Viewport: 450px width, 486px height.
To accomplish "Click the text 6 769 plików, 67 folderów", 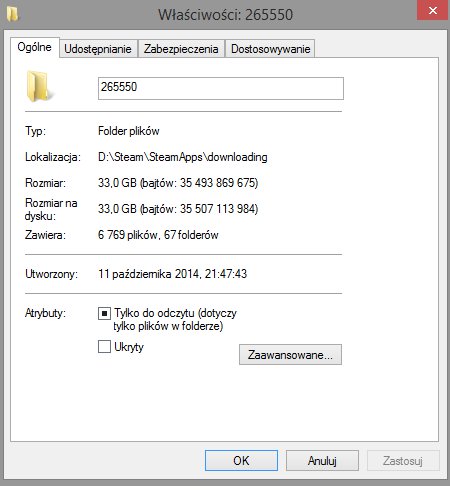I will point(158,235).
